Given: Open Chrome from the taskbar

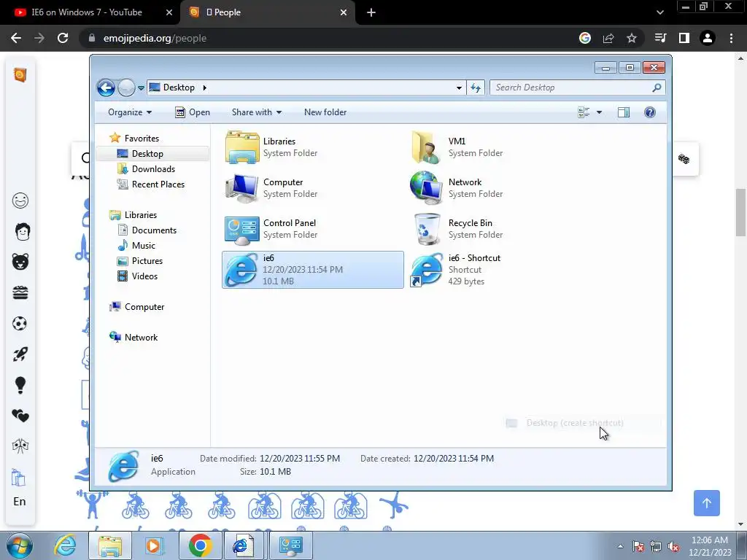Looking at the screenshot, I should coord(200,545).
